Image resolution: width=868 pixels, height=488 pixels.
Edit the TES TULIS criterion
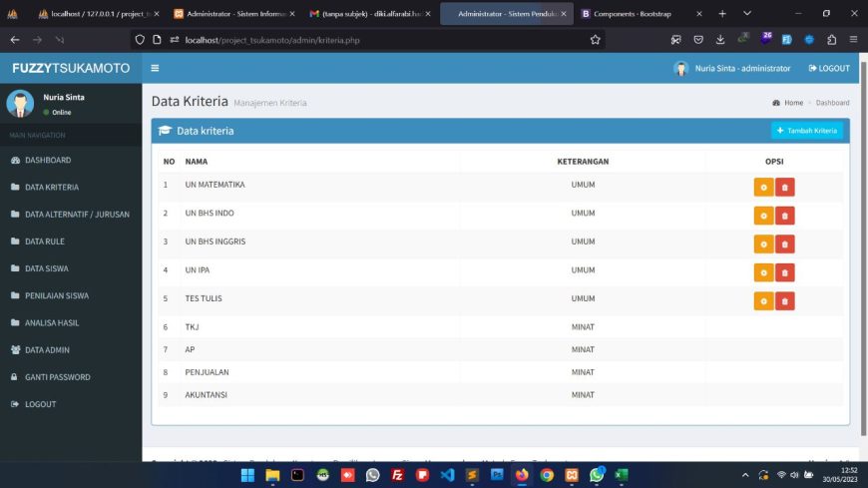pyautogui.click(x=763, y=301)
